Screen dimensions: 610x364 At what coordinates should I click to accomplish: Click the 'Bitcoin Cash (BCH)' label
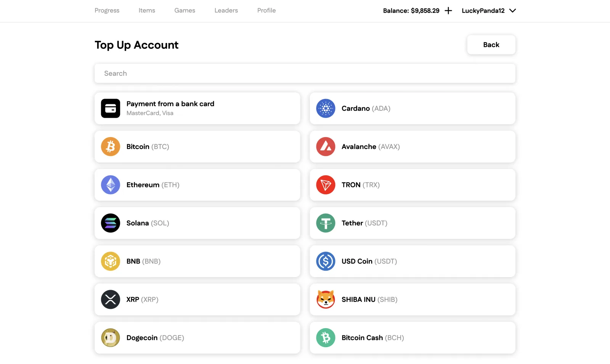tap(373, 338)
